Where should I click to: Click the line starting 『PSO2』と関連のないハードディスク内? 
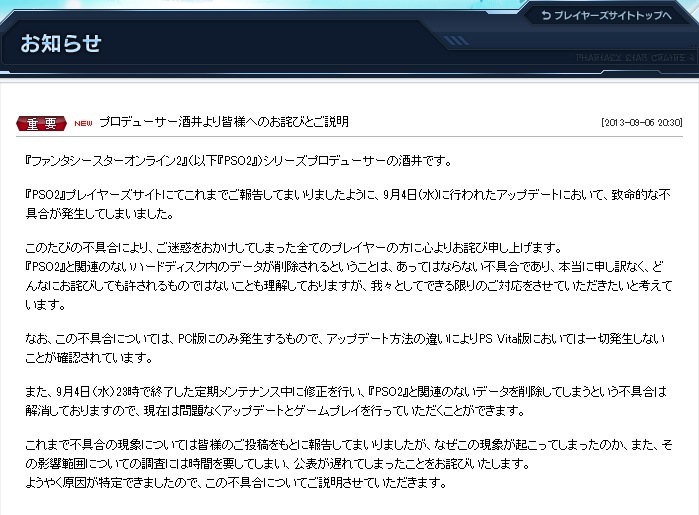345,267
